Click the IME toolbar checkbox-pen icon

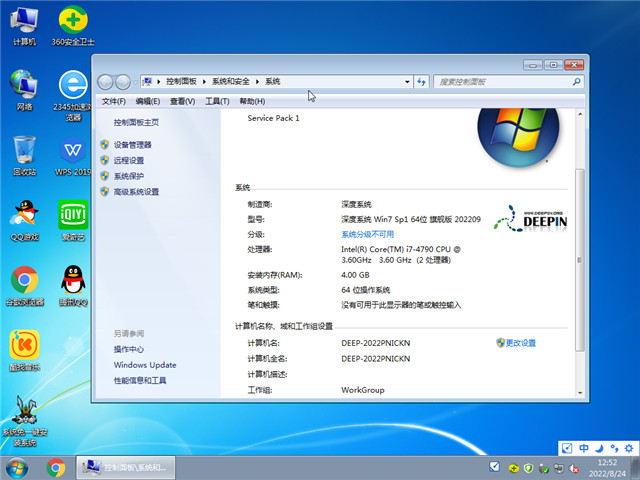567,448
